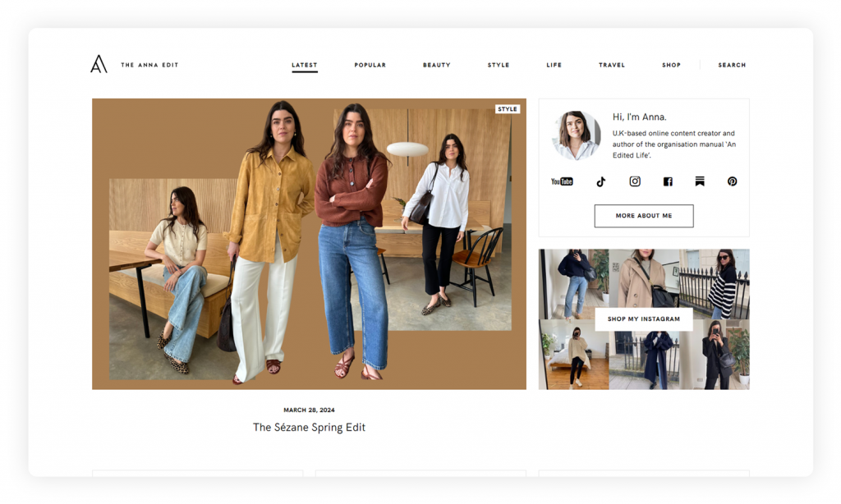Image resolution: width=841 pixels, height=504 pixels.
Task: Click the Shop My Instagram button
Action: [643, 319]
